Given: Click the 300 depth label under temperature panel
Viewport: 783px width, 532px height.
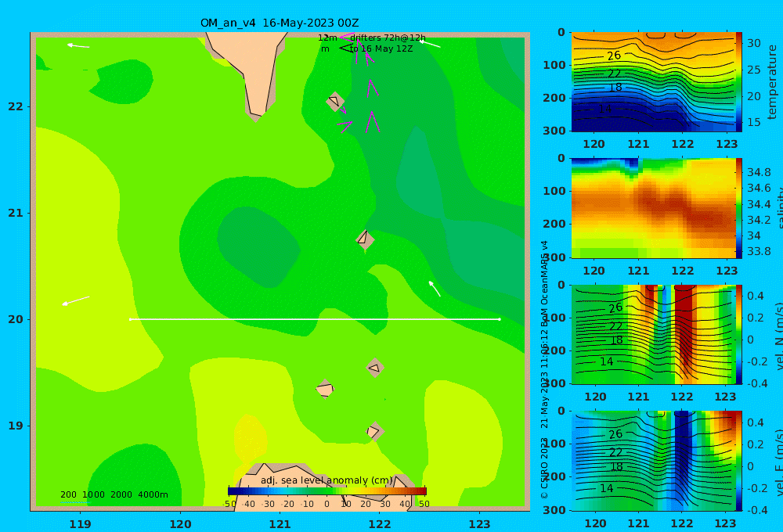Looking at the screenshot, I should [x=554, y=131].
